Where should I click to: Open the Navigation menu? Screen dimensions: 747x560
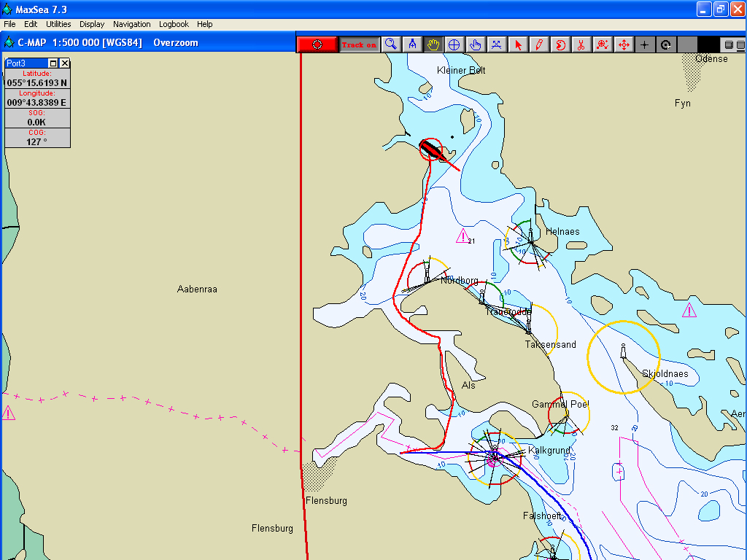[132, 24]
